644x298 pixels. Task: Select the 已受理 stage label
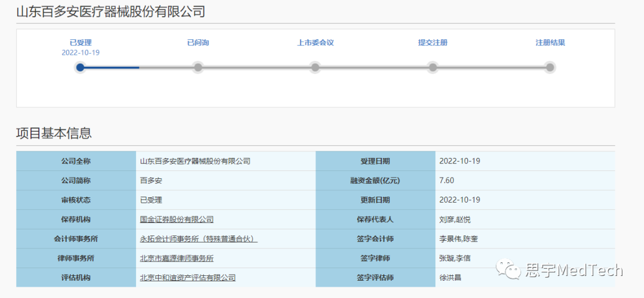click(x=80, y=43)
